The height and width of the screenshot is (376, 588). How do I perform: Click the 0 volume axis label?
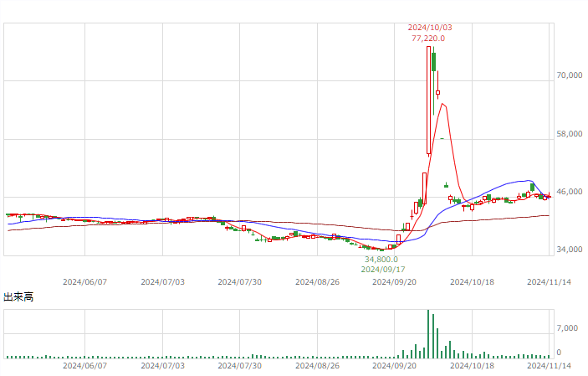point(559,353)
